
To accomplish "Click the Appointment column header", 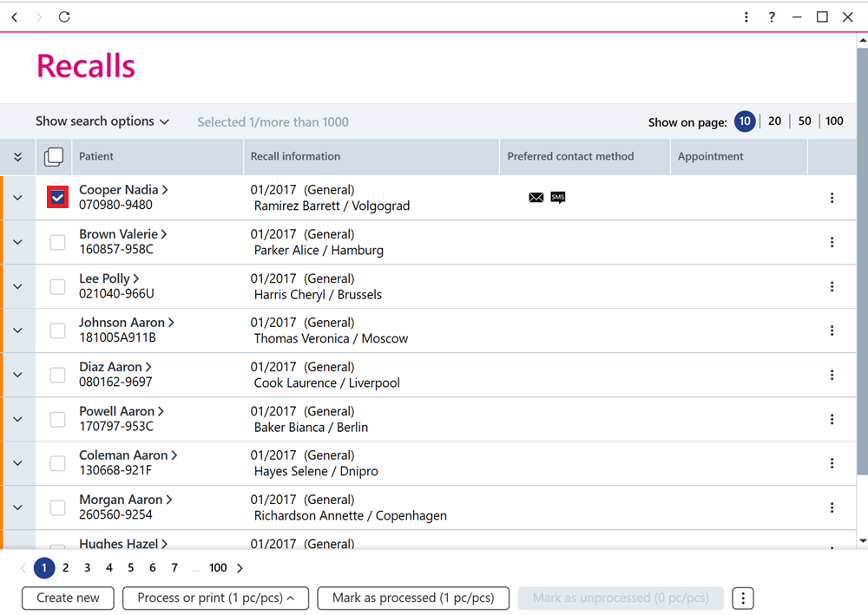I will click(739, 156).
